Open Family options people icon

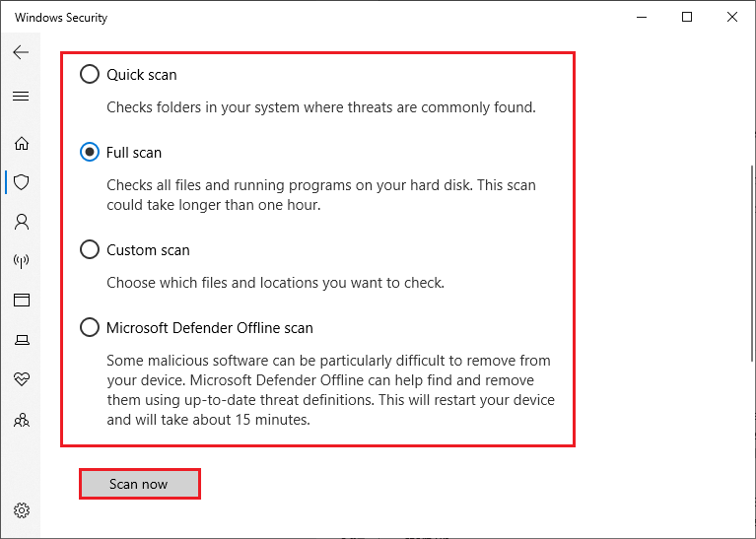click(22, 420)
